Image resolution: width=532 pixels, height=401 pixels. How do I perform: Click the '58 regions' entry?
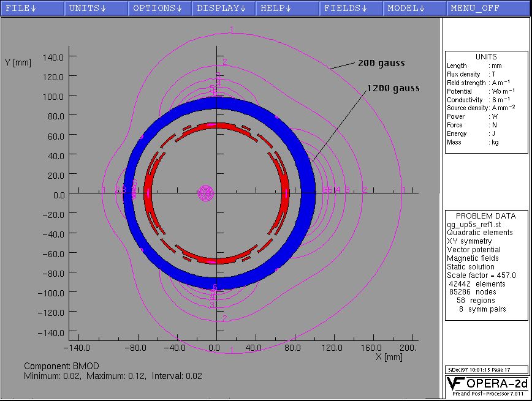pos(476,301)
